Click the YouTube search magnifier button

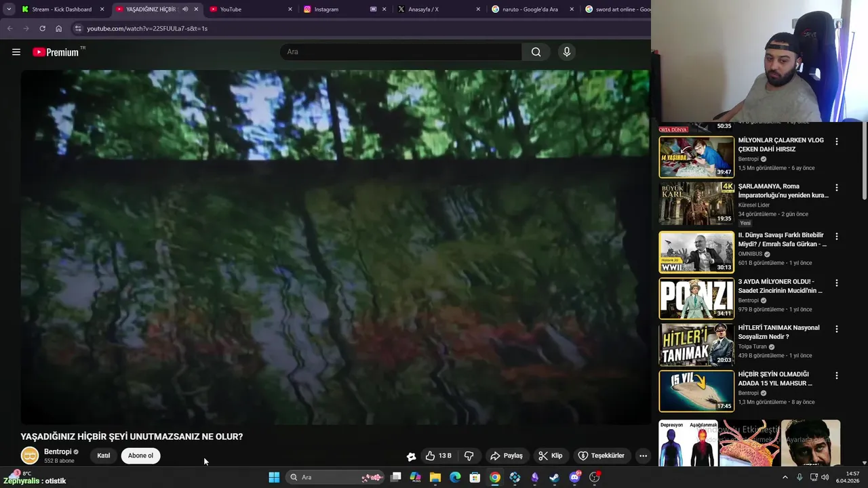[x=536, y=52]
